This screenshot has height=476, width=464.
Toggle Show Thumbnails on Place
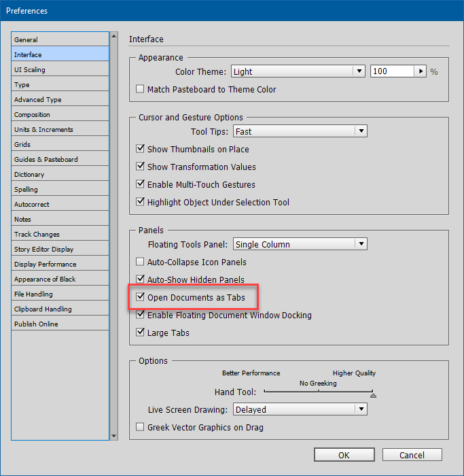(x=141, y=149)
